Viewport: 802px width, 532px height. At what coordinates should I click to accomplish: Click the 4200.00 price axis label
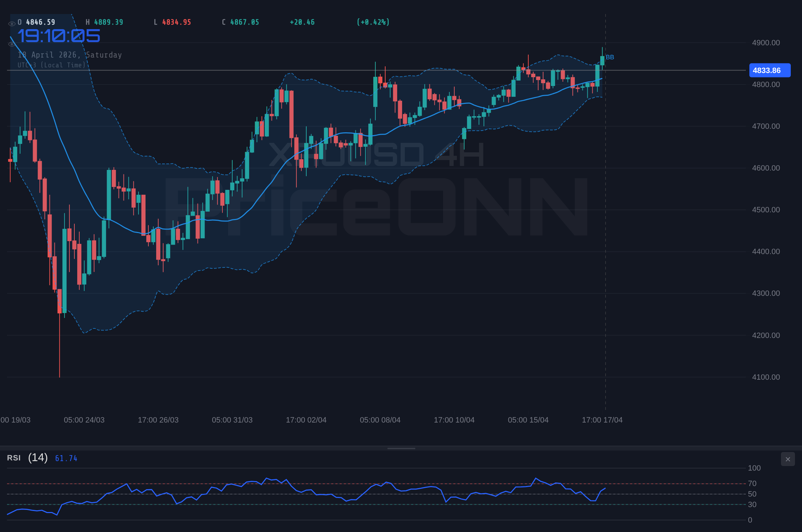pyautogui.click(x=766, y=335)
